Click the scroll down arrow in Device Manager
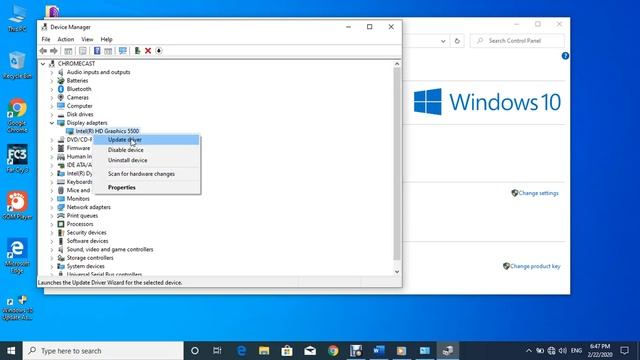 [397, 272]
